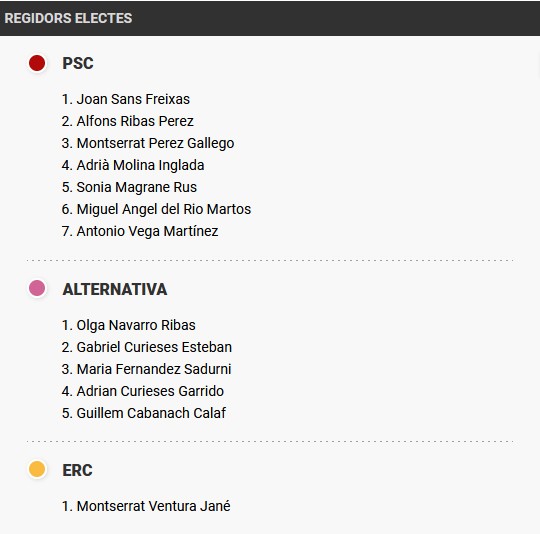Screen dimensions: 540x534
Task: Select the ERC party heading
Action: pyautogui.click(x=77, y=470)
